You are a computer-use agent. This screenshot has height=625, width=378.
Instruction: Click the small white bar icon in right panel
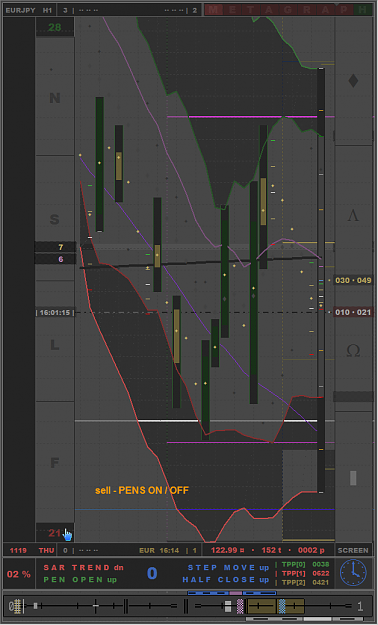pyautogui.click(x=353, y=478)
